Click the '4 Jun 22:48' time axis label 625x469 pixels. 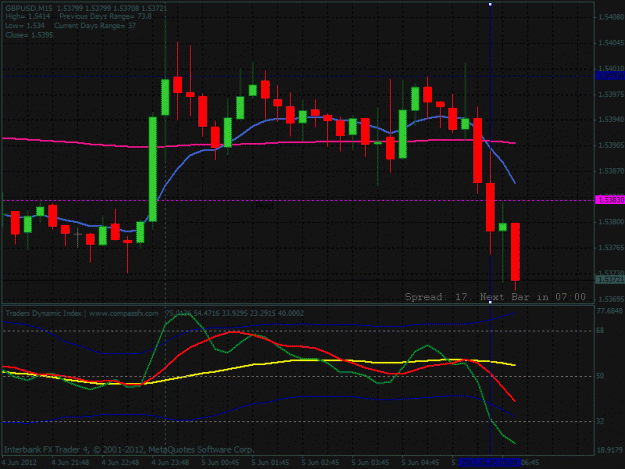(120, 463)
